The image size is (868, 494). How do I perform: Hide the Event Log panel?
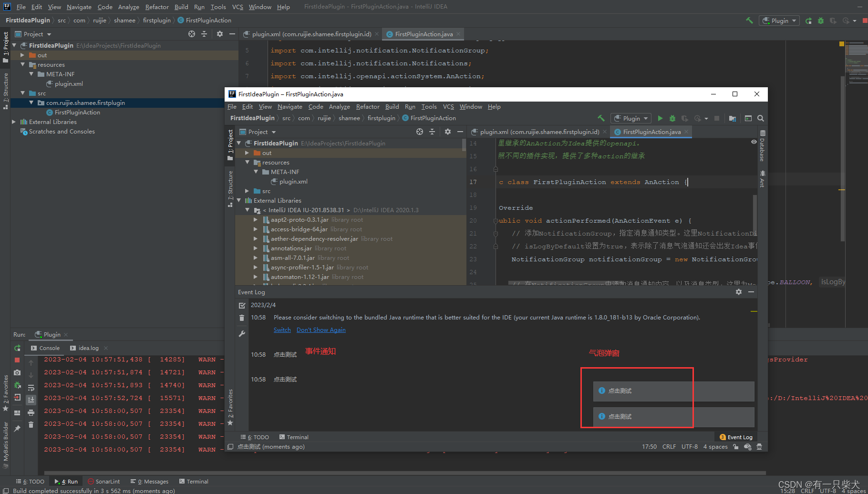coord(751,292)
